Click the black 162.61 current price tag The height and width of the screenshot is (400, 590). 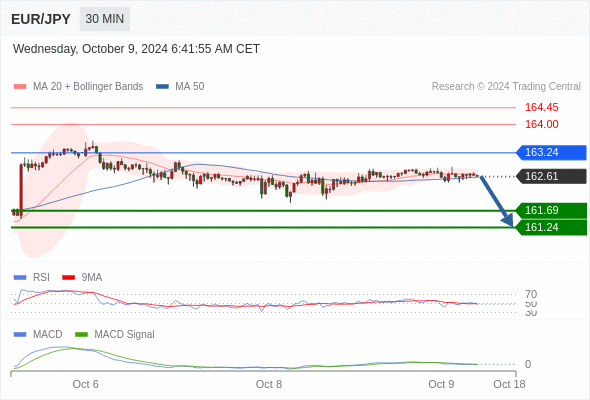(x=551, y=176)
